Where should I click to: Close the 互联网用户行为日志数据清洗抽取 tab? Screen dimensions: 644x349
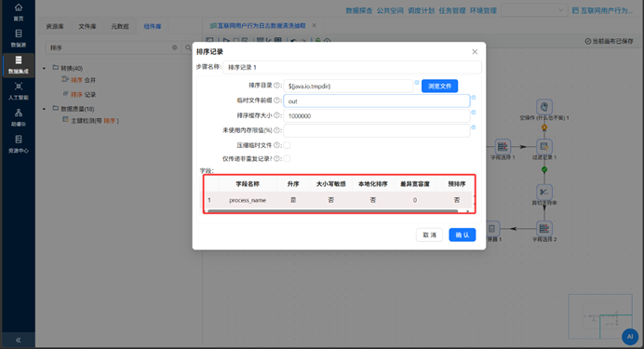click(315, 25)
